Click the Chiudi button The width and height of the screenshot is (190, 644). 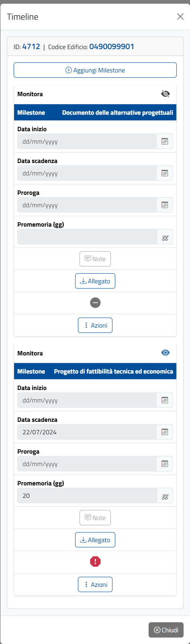pyautogui.click(x=166, y=630)
